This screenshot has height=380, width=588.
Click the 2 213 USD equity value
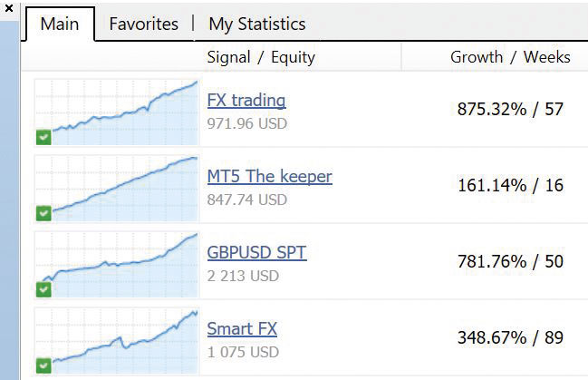coord(243,276)
